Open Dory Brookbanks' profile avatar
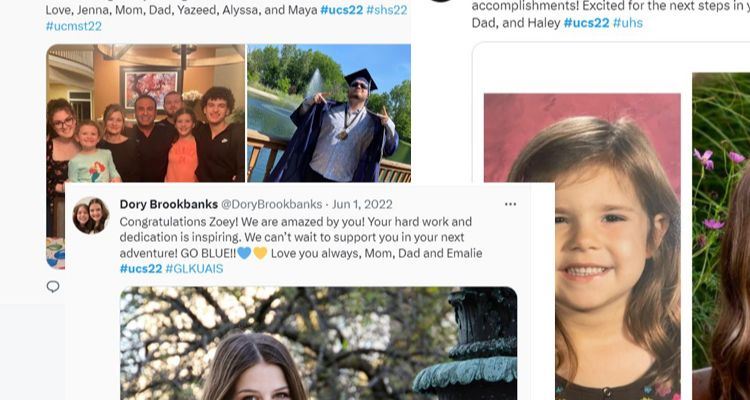 pyautogui.click(x=90, y=215)
